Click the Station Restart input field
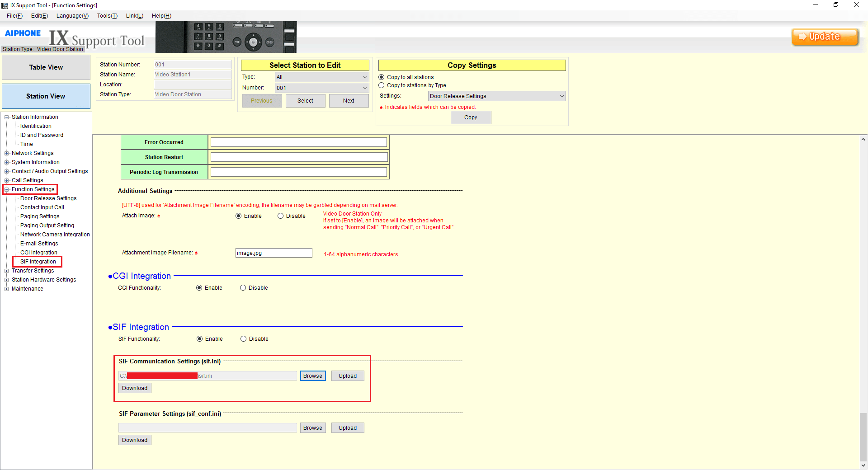Image resolution: width=868 pixels, height=470 pixels. coord(299,157)
